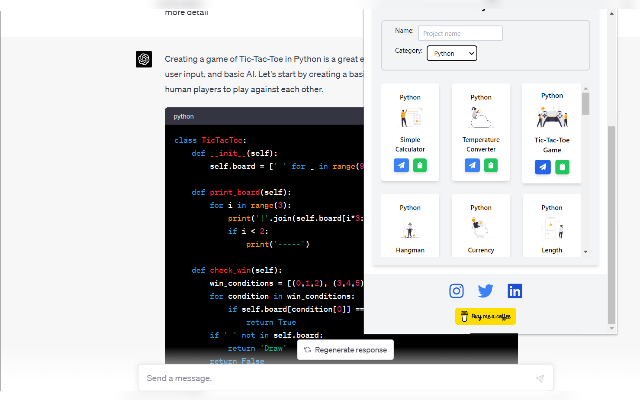Image resolution: width=640 pixels, height=400 pixels.
Task: Focus the Project name input field
Action: coord(460,33)
